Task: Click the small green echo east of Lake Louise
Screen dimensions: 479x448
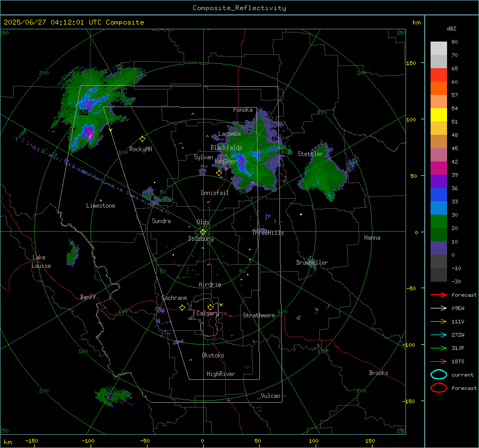Action: [72, 253]
